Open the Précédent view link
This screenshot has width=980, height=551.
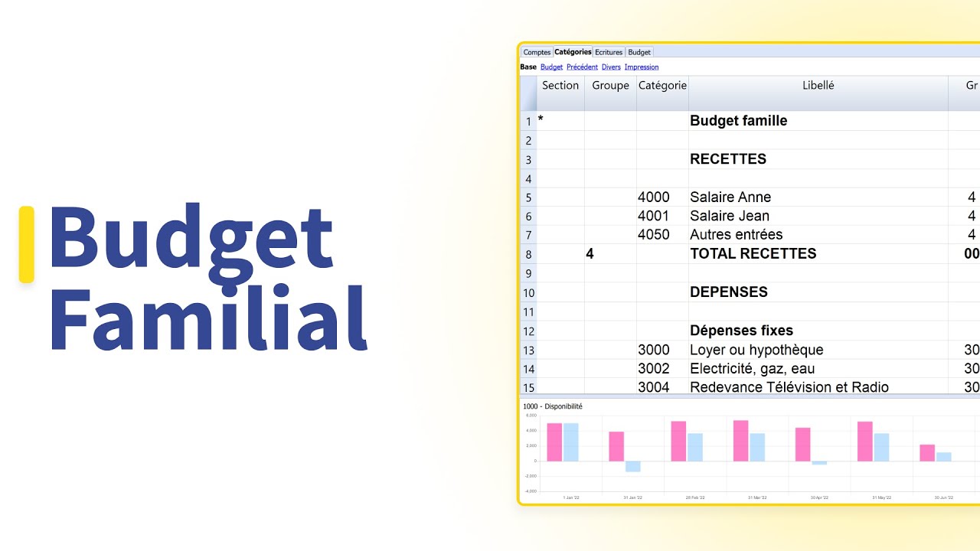582,67
